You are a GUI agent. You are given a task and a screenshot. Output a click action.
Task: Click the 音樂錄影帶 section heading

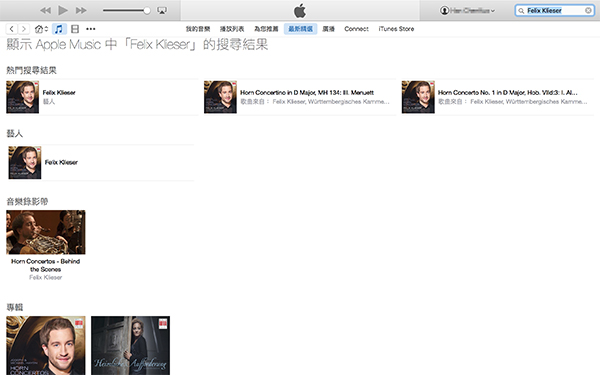click(x=27, y=202)
